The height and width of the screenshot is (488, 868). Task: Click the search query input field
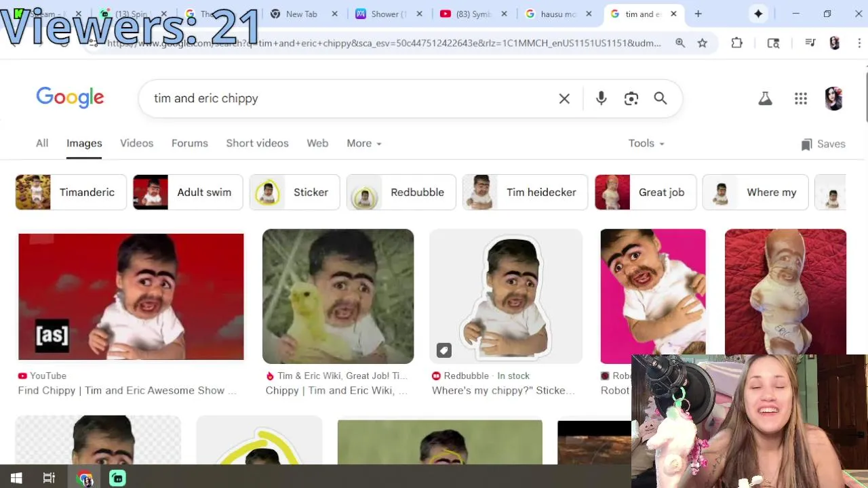tap(349, 98)
